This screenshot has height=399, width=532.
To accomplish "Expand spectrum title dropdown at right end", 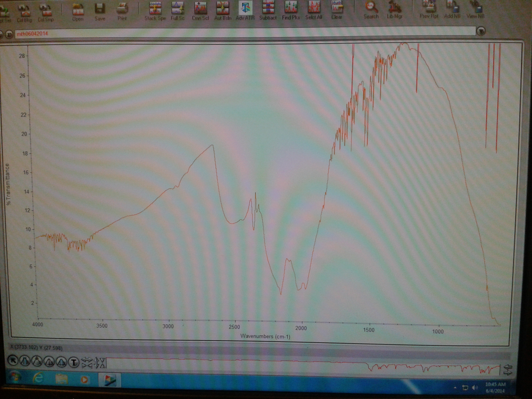I will tap(481, 31).
